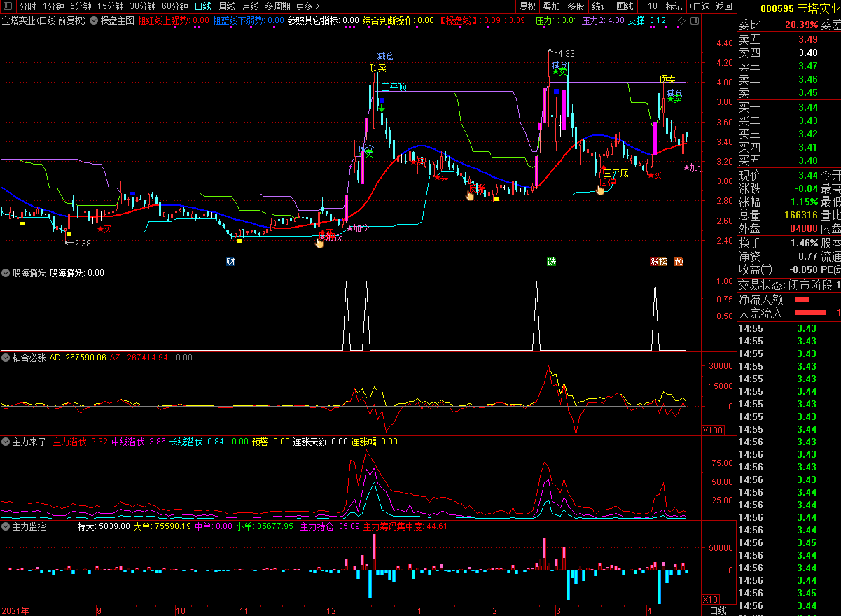Click the 日线 label at bottom right
Screen dimensions: 841x616
click(x=718, y=610)
